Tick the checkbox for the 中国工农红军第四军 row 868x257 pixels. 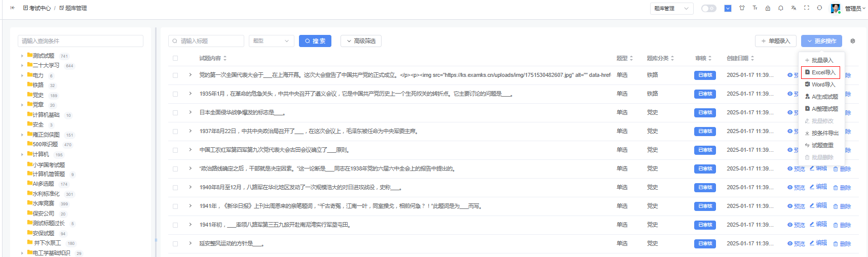[x=175, y=150]
